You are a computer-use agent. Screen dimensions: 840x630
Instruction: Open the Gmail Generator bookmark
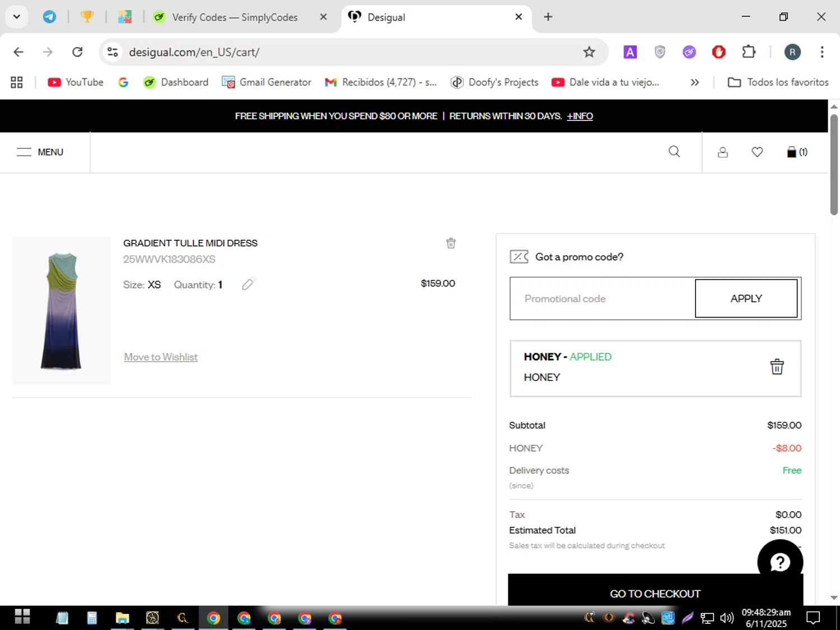267,82
